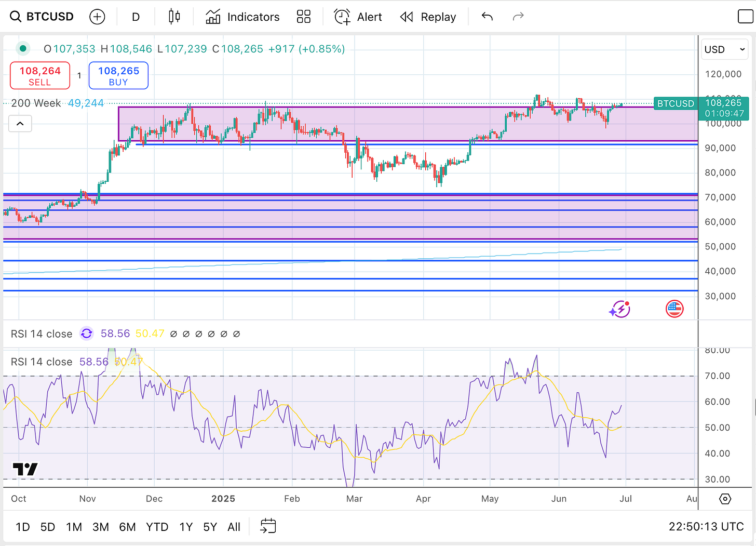Screen dimensions: 756x546
Task: Select the 1M date range
Action: pyautogui.click(x=74, y=527)
